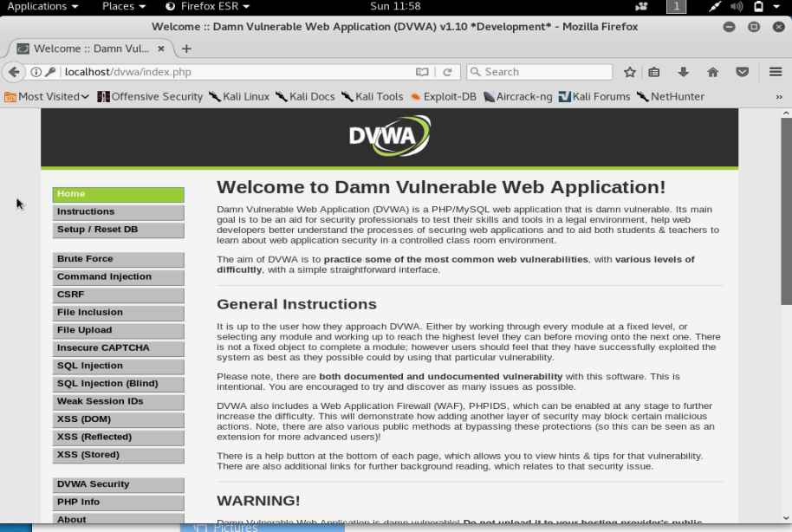Open the XSS (DOM) module
Viewport: 792px width, 532px height.
(x=118, y=419)
